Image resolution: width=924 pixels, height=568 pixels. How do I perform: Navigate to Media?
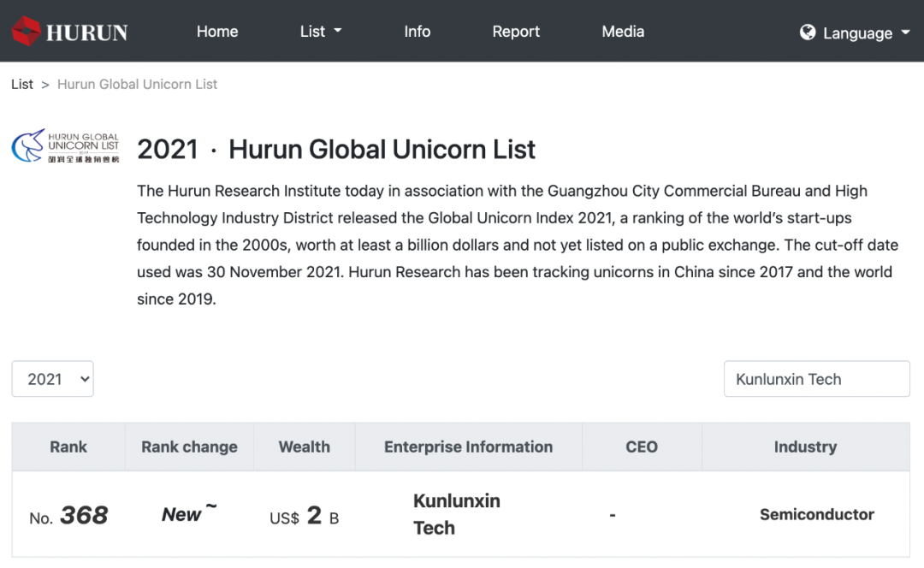click(x=623, y=32)
